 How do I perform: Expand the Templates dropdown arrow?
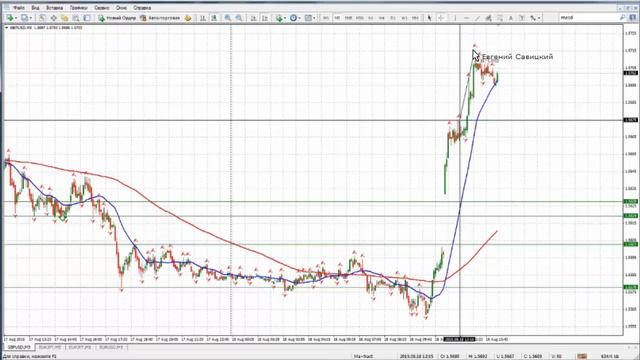314,18
